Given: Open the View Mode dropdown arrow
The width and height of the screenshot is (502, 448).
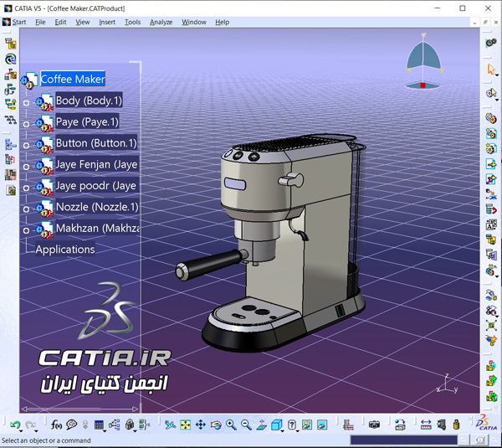Looking at the screenshot, I should [298, 431].
